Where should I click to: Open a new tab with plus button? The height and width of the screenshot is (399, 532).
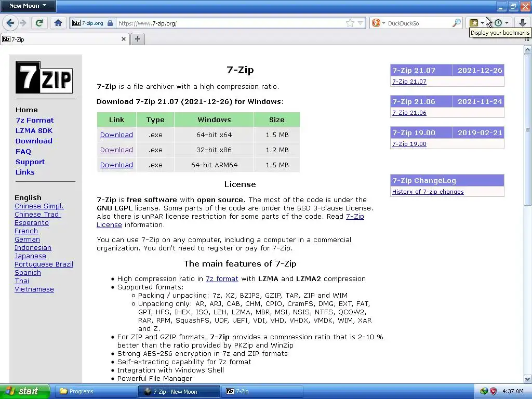pos(137,39)
